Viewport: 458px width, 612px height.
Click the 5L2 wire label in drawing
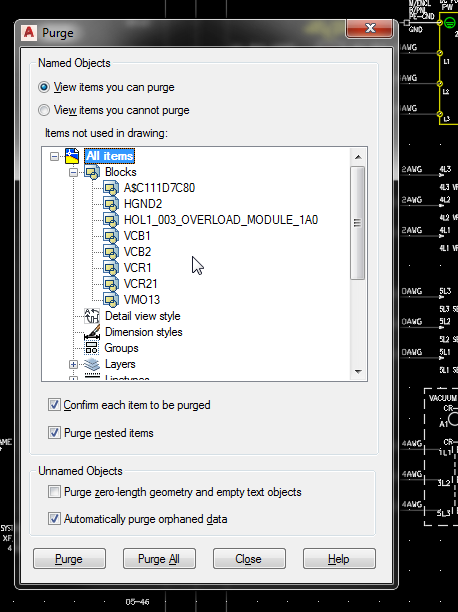[x=445, y=321]
